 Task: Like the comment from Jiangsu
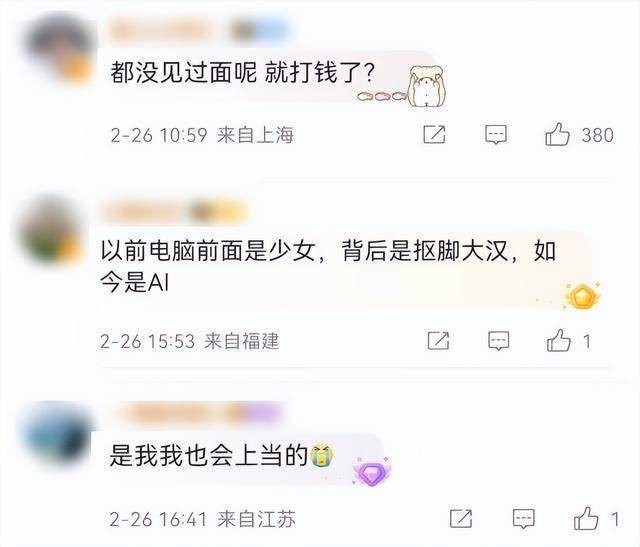coord(586,518)
